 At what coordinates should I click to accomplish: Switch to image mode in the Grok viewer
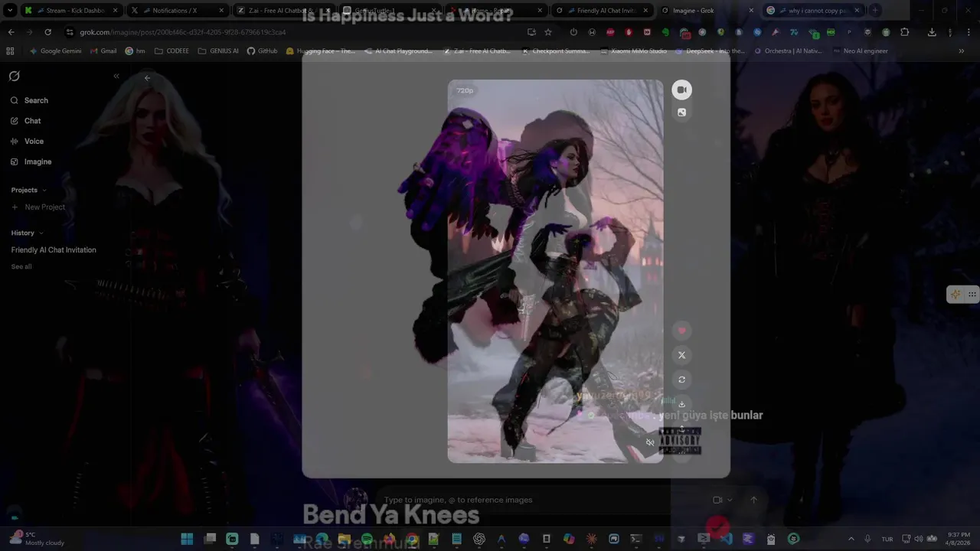click(681, 112)
